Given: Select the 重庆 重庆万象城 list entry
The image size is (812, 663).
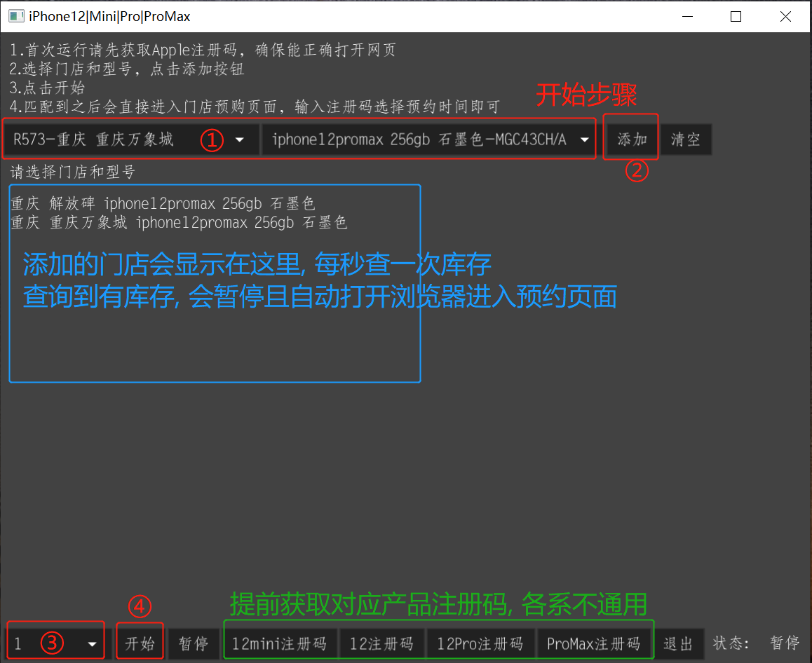Looking at the screenshot, I should [x=179, y=223].
